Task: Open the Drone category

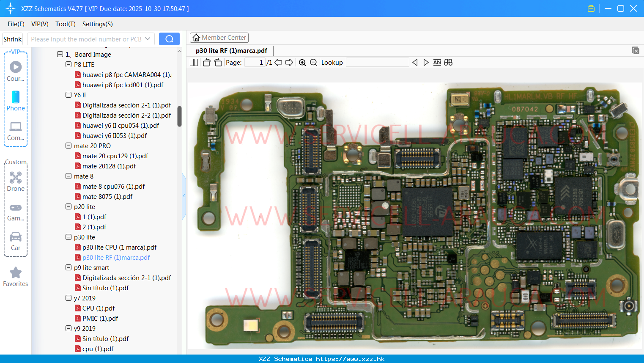Action: pyautogui.click(x=16, y=177)
